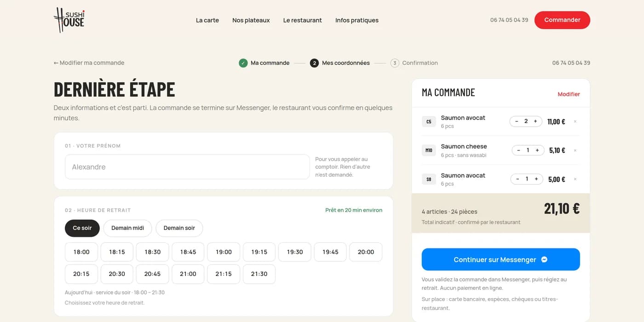Click the 5,00 € price
644x322 pixels.
click(557, 179)
